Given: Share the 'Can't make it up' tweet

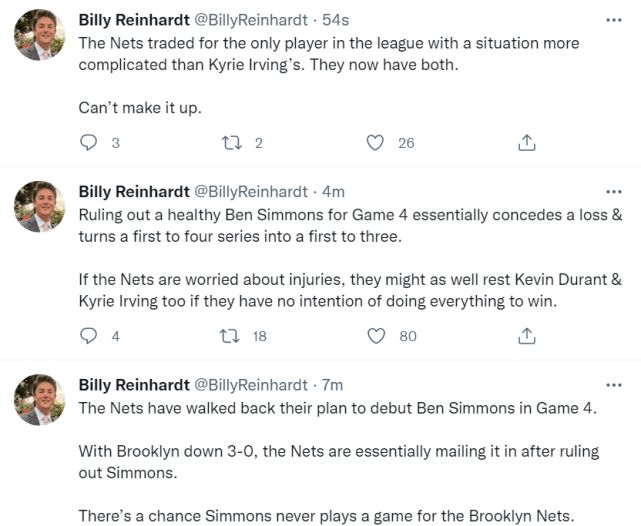Looking at the screenshot, I should [526, 143].
